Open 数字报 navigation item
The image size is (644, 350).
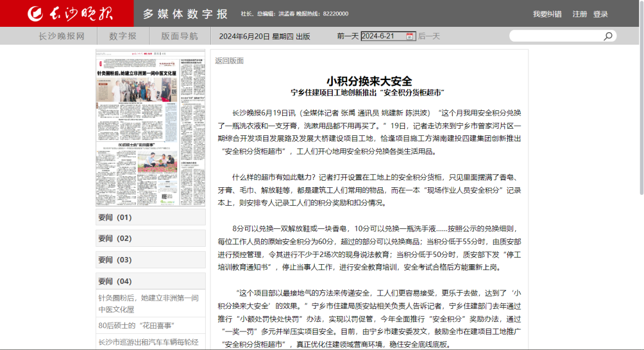click(x=123, y=36)
